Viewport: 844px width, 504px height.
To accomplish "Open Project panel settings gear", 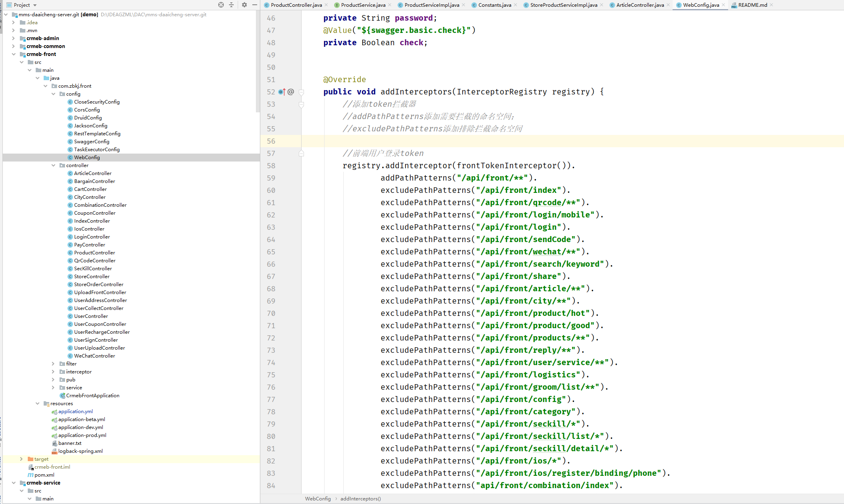I will click(x=244, y=5).
